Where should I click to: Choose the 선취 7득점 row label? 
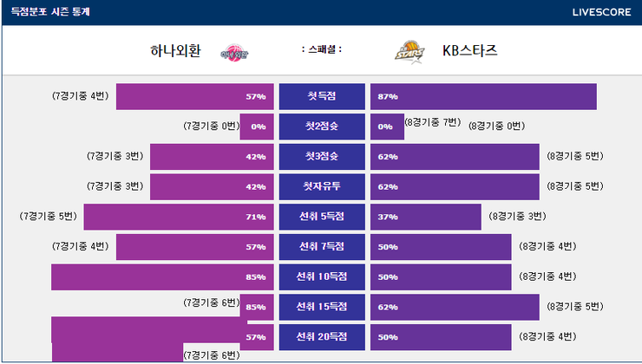click(321, 247)
